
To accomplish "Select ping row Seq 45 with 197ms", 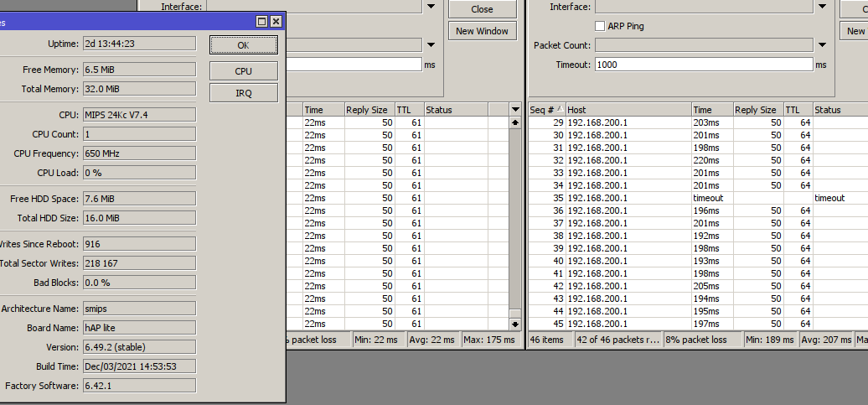I will click(698, 324).
